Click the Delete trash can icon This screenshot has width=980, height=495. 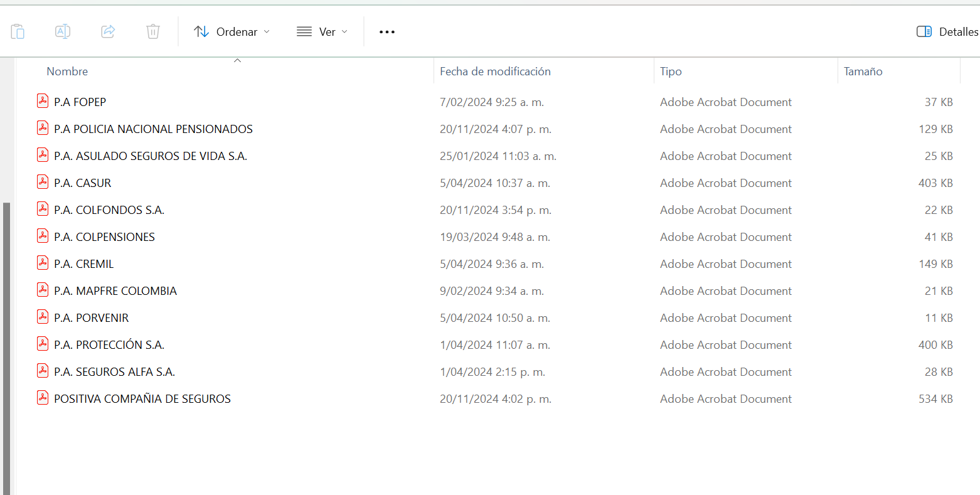[153, 31]
